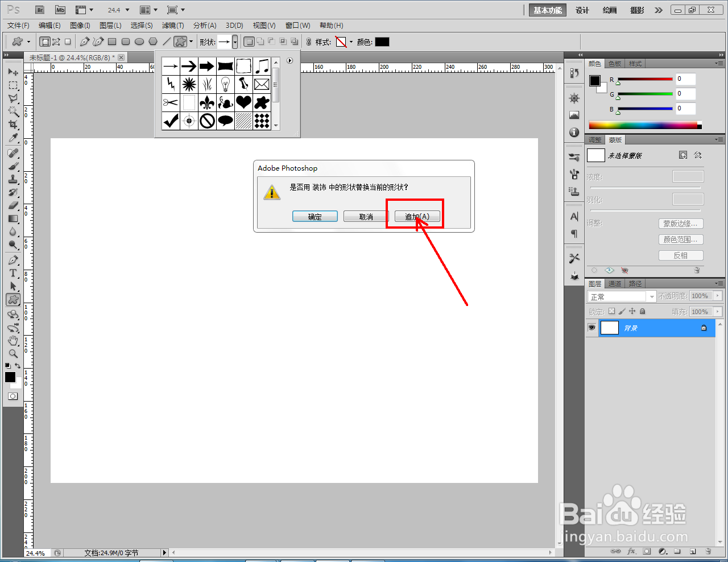Select the Gradient tool
This screenshot has height=562, width=728.
13,218
